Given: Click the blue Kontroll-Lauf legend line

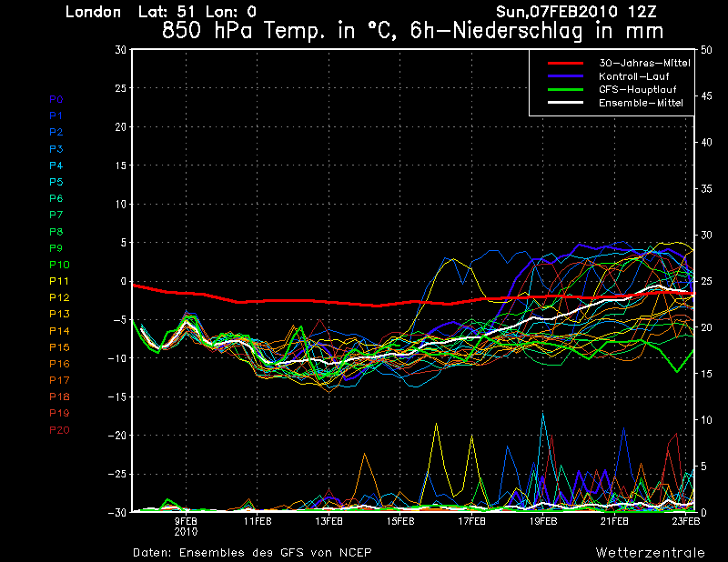Looking at the screenshot, I should 564,76.
